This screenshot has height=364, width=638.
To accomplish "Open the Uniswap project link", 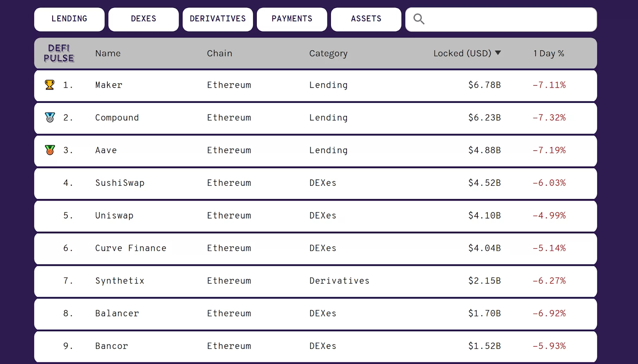I will pyautogui.click(x=114, y=216).
